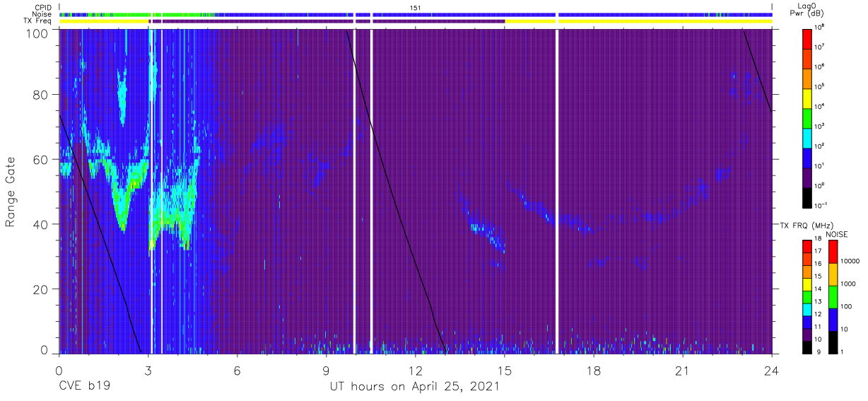This screenshot has width=868, height=401.
Task: Click UT hours tick label 18
Action: pos(594,371)
